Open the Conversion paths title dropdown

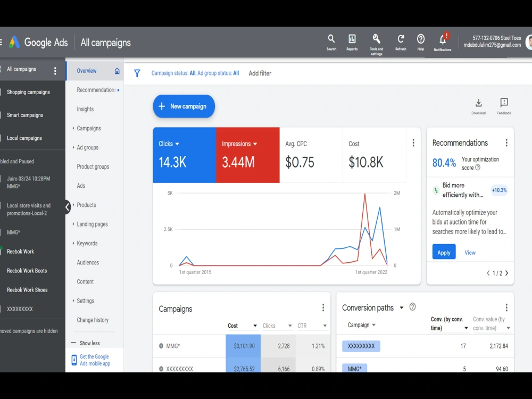tap(401, 307)
